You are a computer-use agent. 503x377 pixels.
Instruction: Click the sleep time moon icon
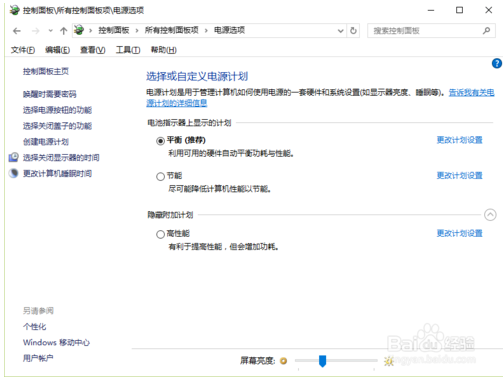point(14,173)
